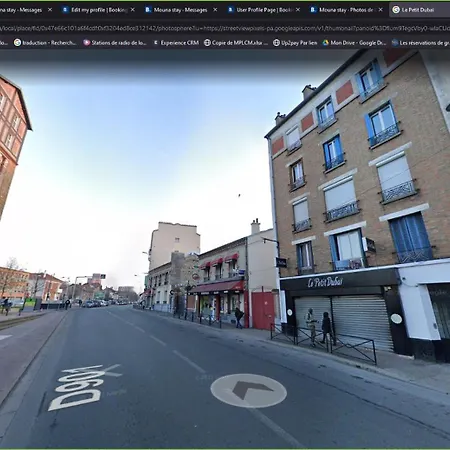Close the Mouna stay - Photos tab
The width and height of the screenshot is (450, 450).
point(381,10)
